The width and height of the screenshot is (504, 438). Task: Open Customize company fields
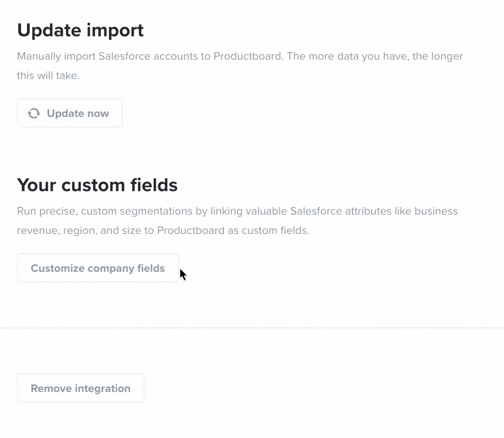coord(98,268)
